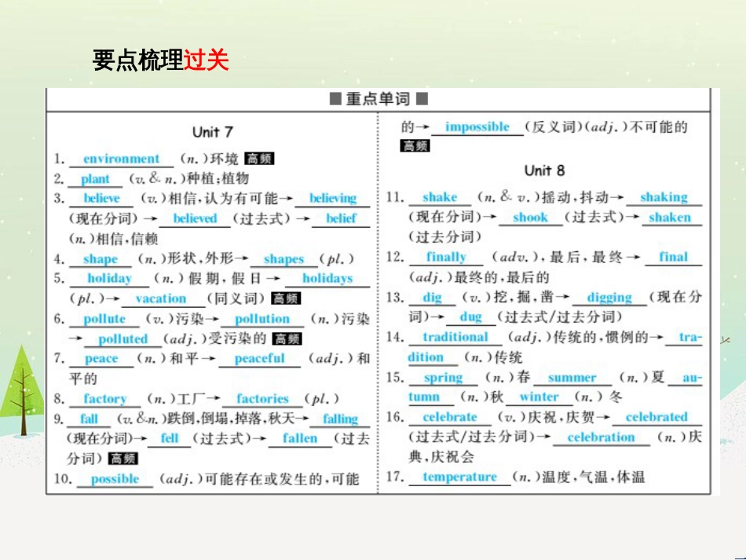Select the 重点单词 table header
This screenshot has width=746, height=560.
coord(378,99)
